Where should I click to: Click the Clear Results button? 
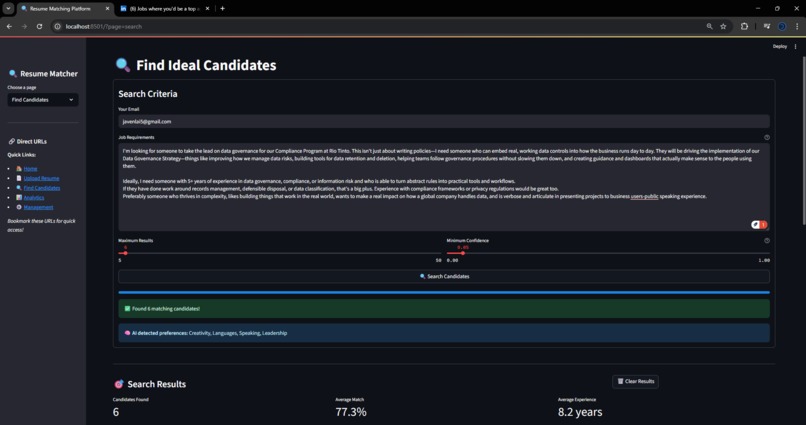(x=635, y=381)
